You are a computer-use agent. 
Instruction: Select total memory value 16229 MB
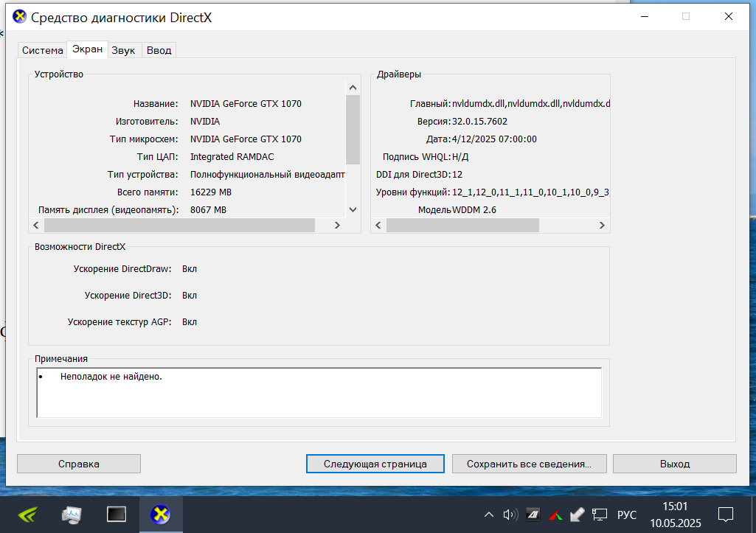pyautogui.click(x=211, y=192)
